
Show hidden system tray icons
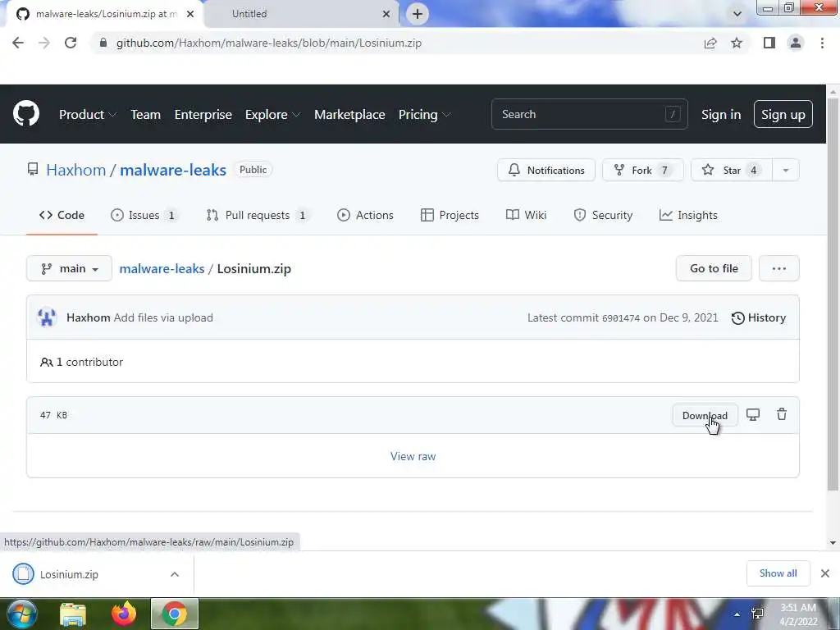click(x=737, y=614)
